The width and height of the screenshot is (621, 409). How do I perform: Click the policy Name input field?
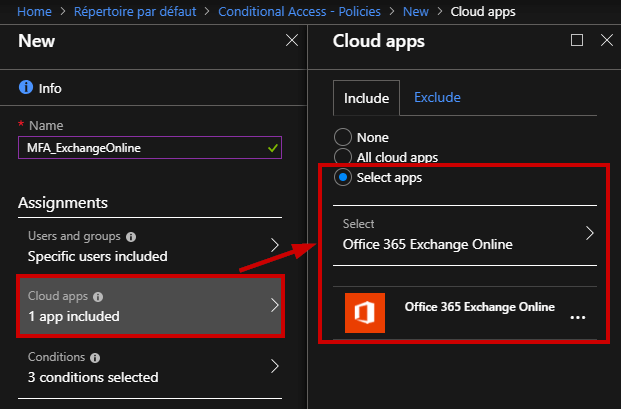[x=150, y=148]
